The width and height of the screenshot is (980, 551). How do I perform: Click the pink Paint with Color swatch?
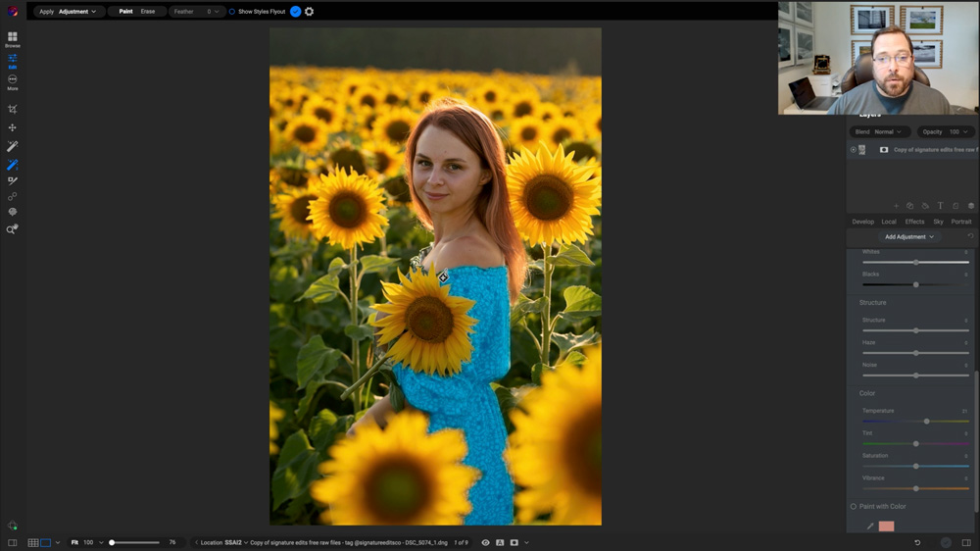coord(886,526)
